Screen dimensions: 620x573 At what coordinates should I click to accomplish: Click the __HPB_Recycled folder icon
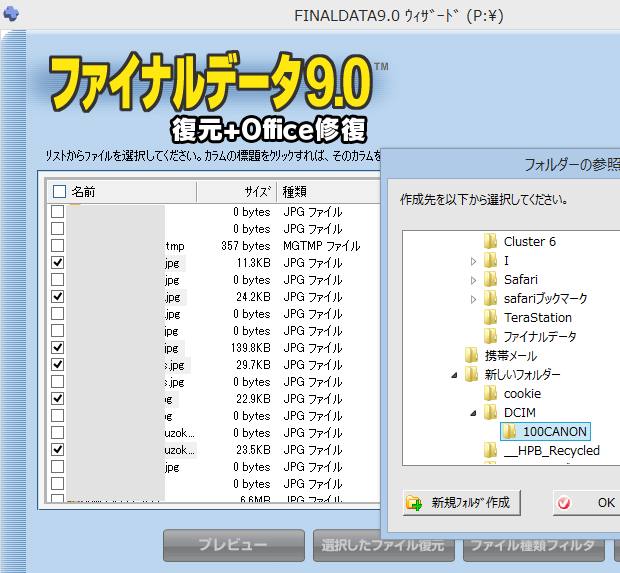(x=490, y=450)
